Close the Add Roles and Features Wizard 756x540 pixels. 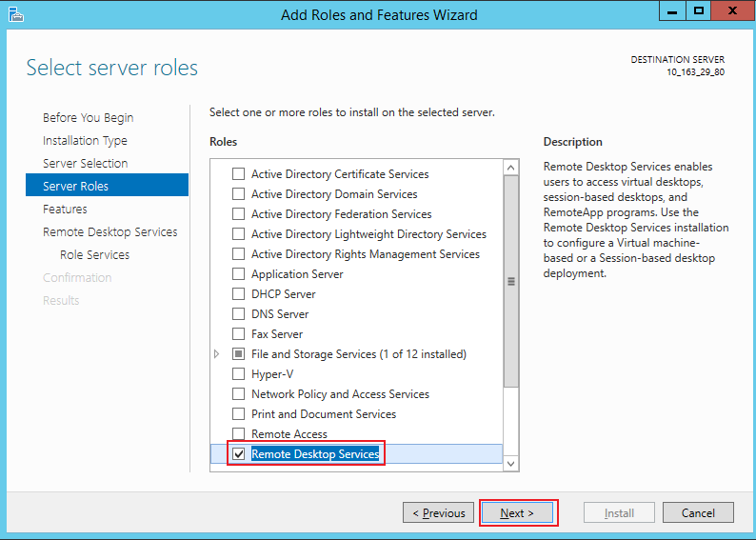[x=731, y=10]
